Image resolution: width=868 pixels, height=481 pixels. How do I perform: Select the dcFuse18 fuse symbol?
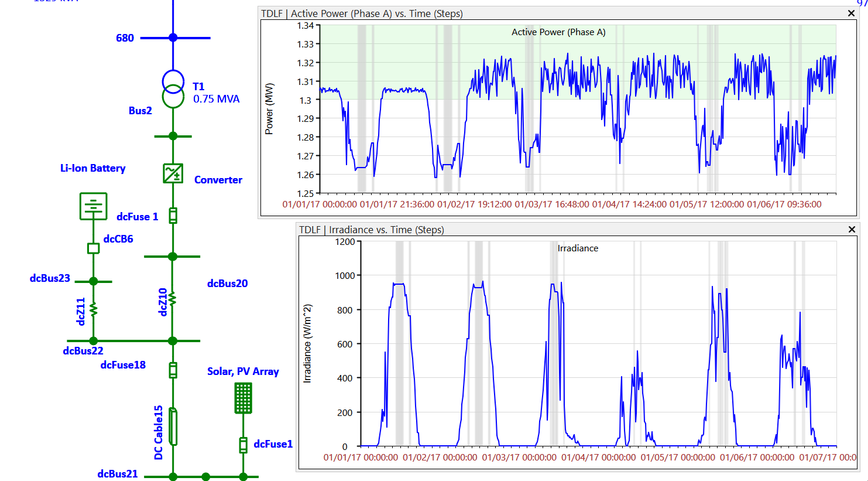173,371
